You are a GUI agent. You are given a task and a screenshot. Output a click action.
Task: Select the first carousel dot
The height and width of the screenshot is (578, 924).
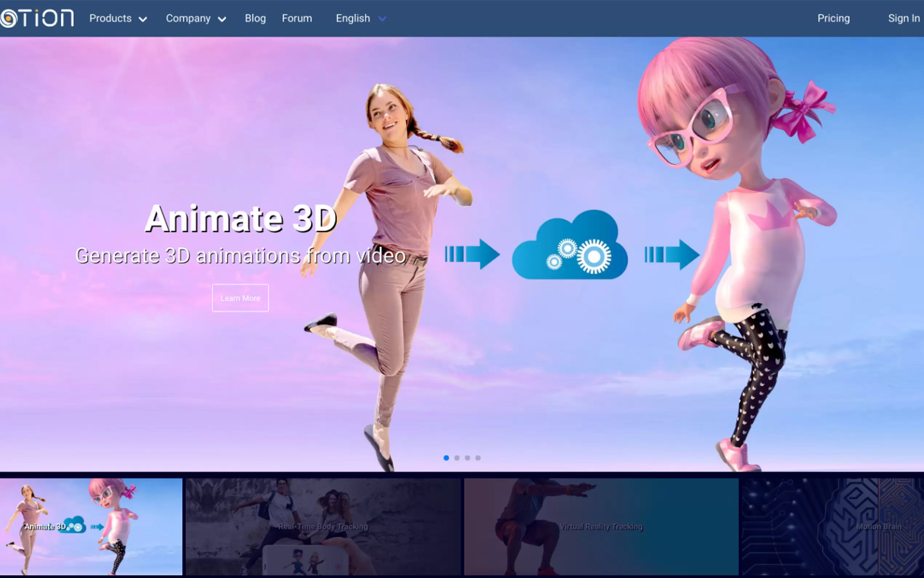pos(446,458)
